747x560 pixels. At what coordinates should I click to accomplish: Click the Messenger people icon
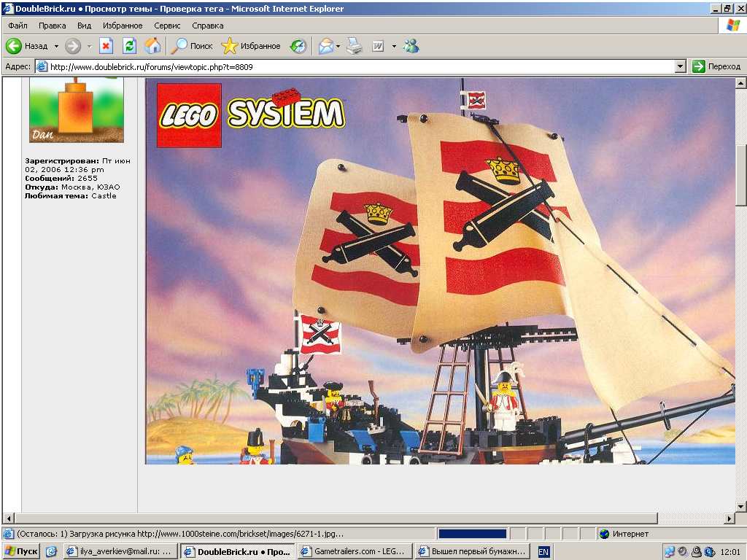(411, 46)
